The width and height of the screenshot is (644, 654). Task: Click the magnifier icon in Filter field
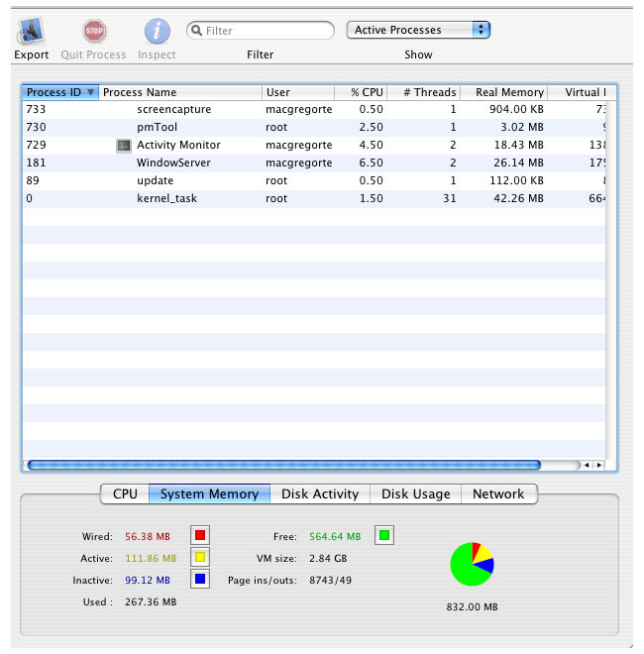196,31
